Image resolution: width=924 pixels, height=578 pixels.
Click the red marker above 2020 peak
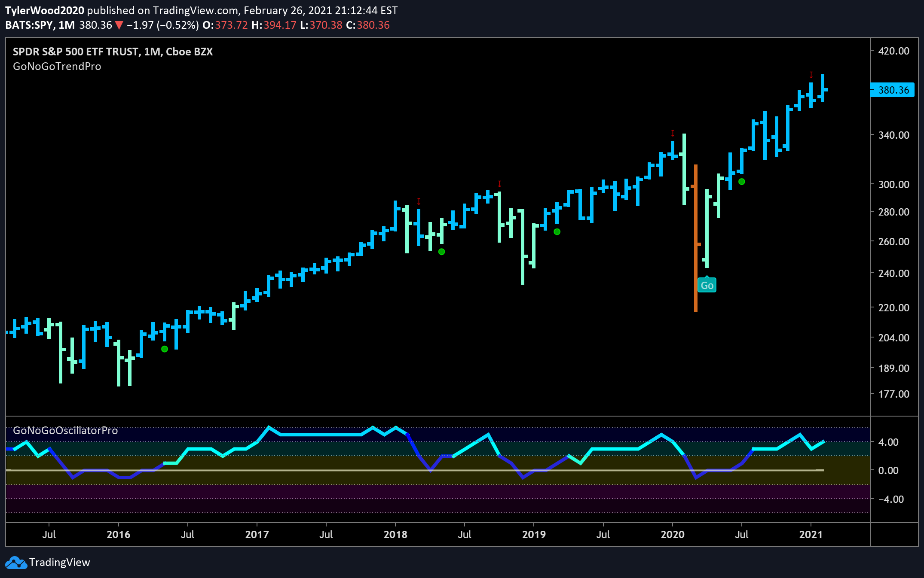(673, 133)
